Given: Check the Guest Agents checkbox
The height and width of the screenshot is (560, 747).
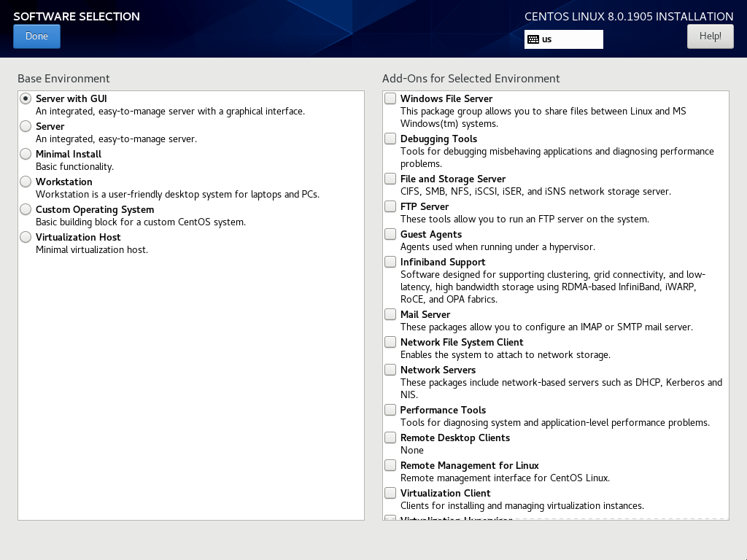Looking at the screenshot, I should [391, 234].
